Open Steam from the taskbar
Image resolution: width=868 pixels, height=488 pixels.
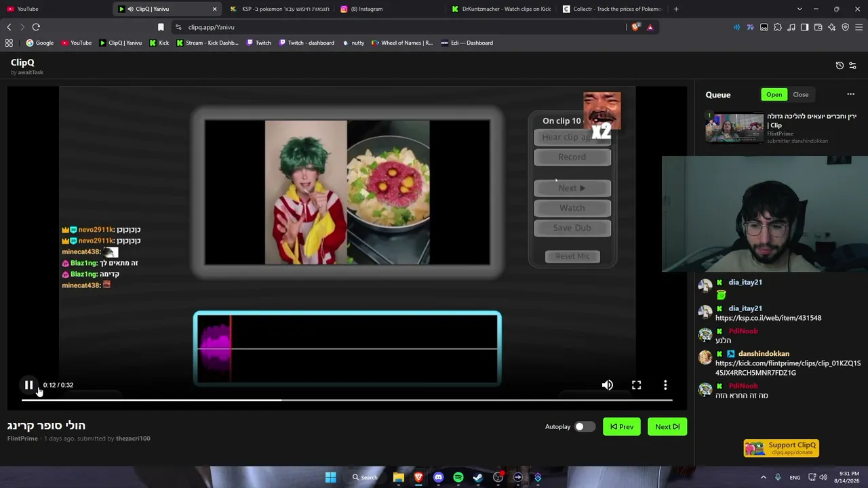click(478, 477)
